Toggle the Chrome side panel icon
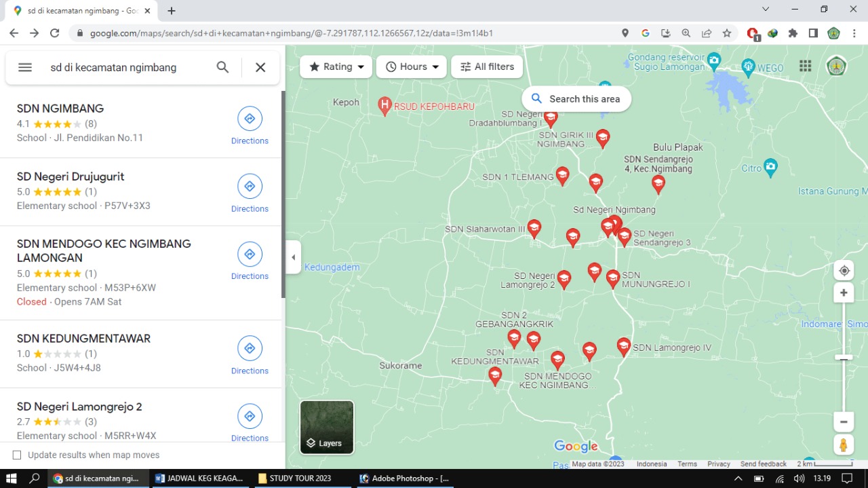The height and width of the screenshot is (488, 868). point(813,33)
